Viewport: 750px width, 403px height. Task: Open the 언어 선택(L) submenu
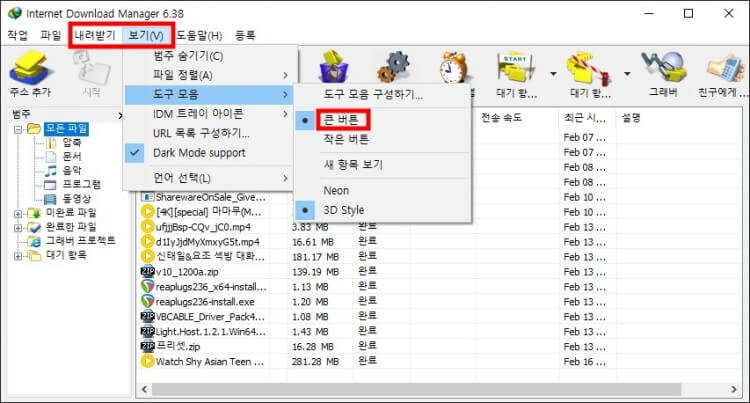(x=209, y=178)
